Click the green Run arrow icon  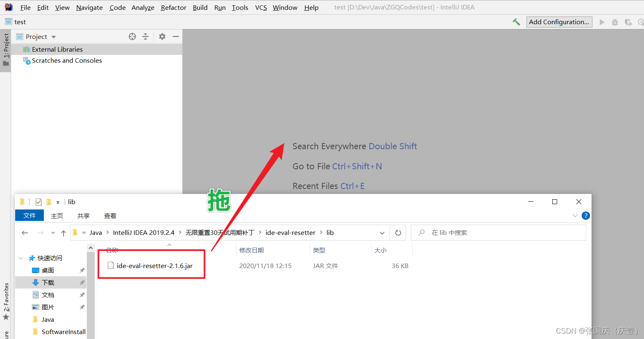[x=602, y=22]
